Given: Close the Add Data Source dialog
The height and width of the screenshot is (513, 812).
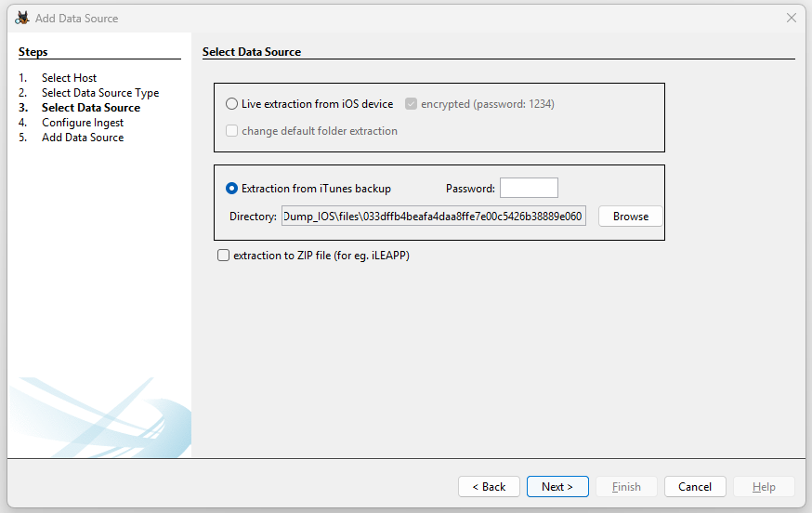Looking at the screenshot, I should coord(792,18).
